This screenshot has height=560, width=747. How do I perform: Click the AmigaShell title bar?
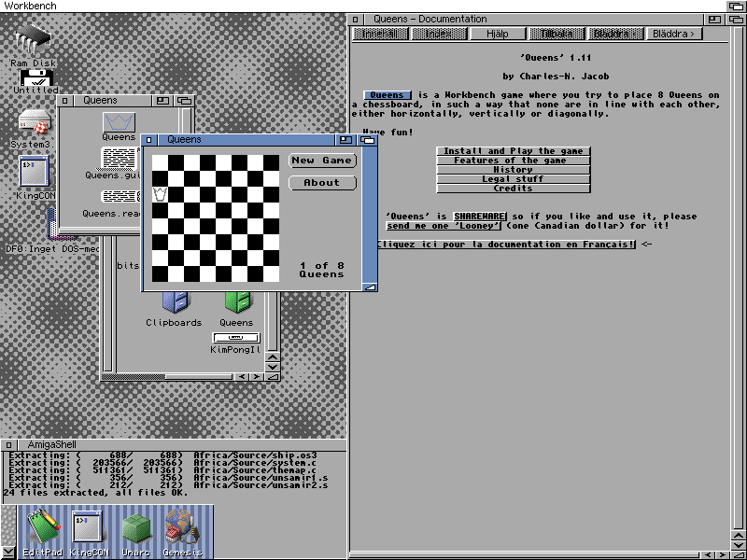coord(180,445)
